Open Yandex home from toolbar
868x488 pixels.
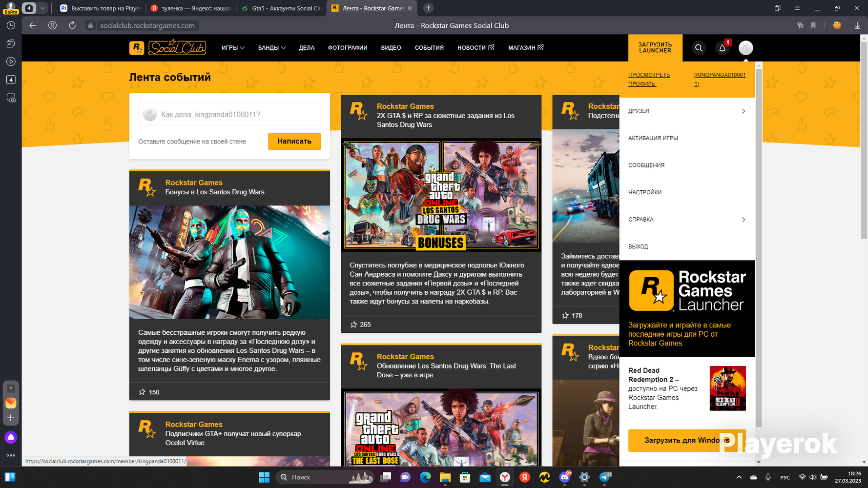52,25
